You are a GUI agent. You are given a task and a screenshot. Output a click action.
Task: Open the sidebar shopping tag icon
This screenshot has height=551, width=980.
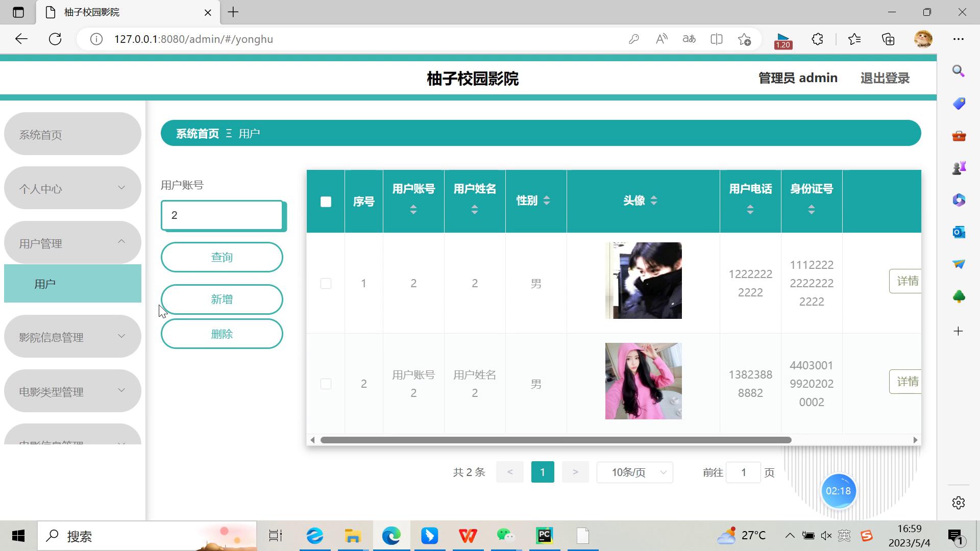pos(959,104)
